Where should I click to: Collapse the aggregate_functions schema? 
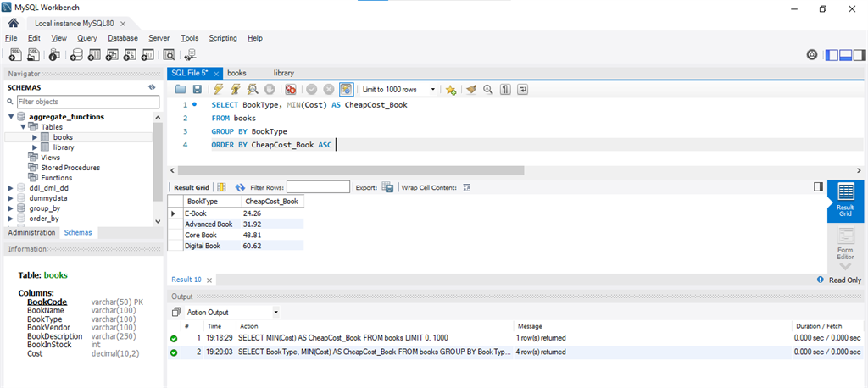tap(12, 117)
